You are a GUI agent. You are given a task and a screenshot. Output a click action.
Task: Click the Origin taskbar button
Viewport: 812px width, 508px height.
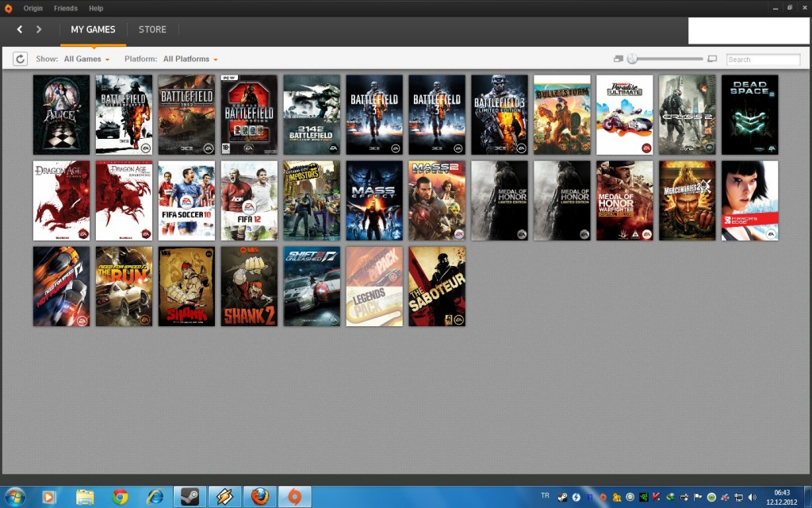tap(295, 498)
